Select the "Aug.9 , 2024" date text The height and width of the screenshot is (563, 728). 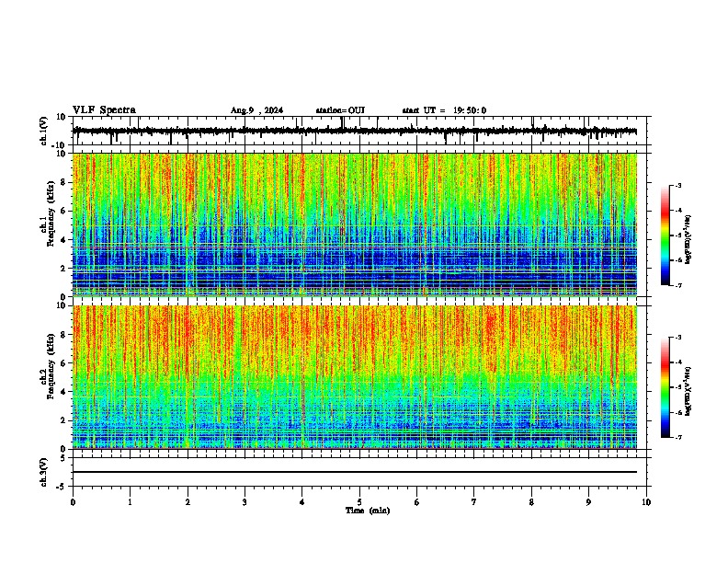coord(256,110)
